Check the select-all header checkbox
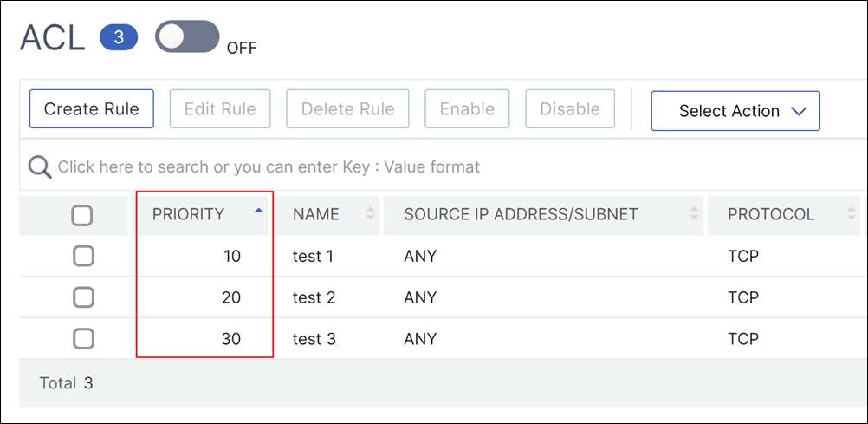 click(x=82, y=215)
